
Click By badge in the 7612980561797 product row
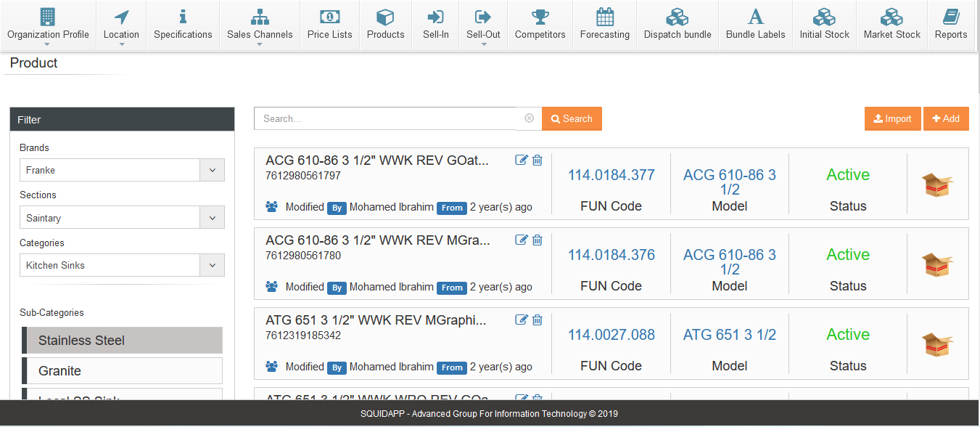click(337, 208)
